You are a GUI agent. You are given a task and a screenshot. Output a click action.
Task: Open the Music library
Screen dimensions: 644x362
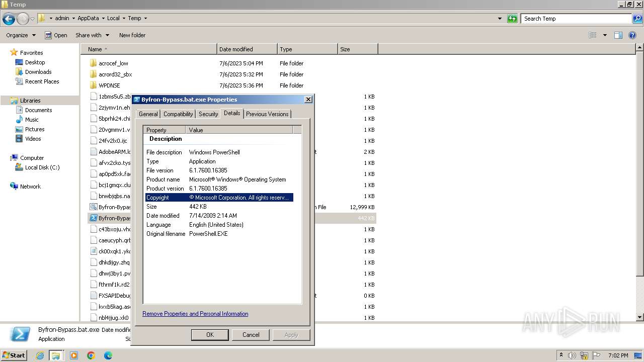(32, 120)
